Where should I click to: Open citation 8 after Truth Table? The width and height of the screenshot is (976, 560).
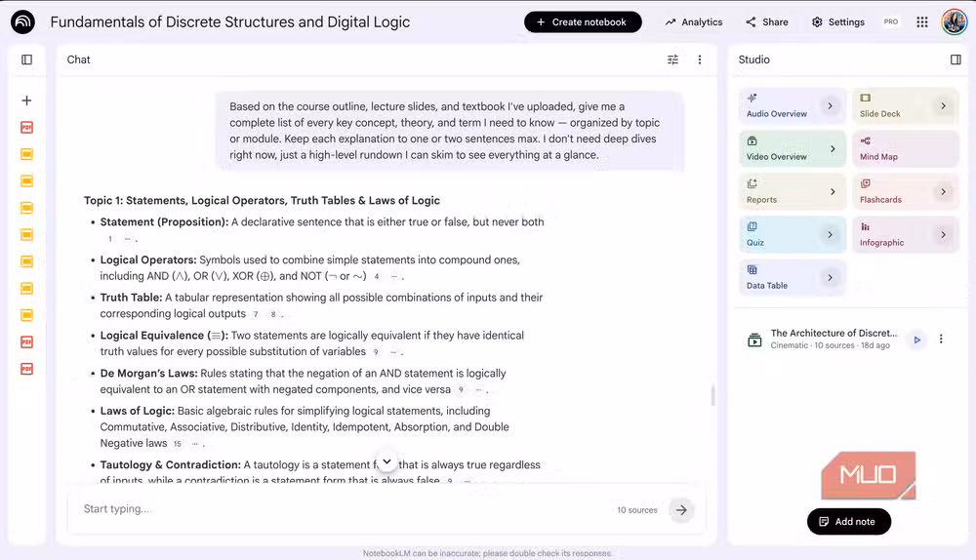coord(272,314)
